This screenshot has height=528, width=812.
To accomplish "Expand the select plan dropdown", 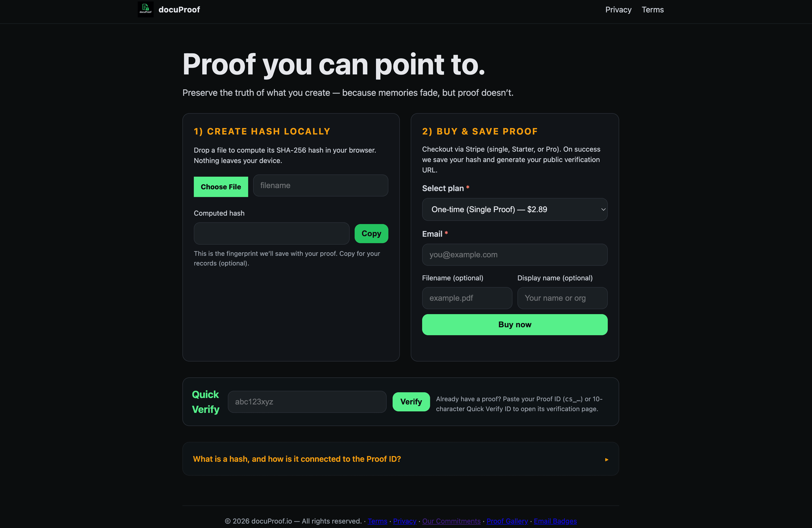I will tap(514, 209).
